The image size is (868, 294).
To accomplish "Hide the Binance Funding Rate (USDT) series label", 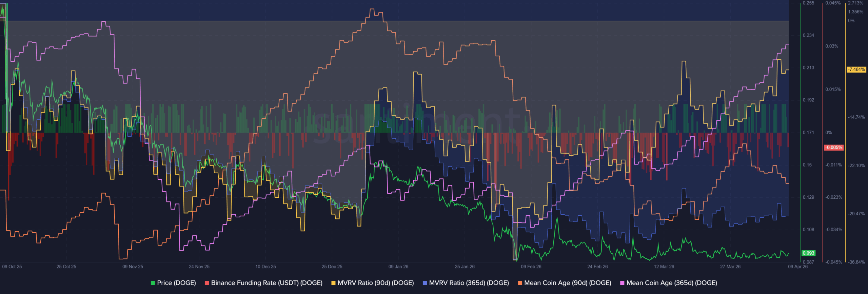I will [267, 283].
